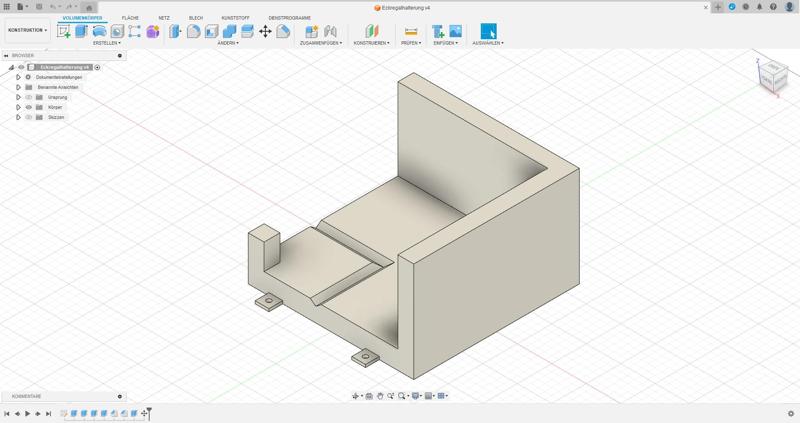Screen dimensions: 800x423
Task: Toggle visibility eye for Ursprung folder
Action: [28, 97]
